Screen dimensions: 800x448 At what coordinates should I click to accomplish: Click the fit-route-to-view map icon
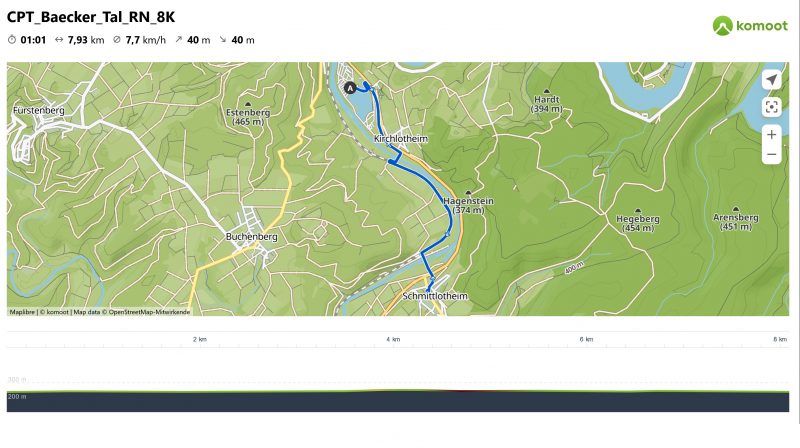[x=771, y=107]
